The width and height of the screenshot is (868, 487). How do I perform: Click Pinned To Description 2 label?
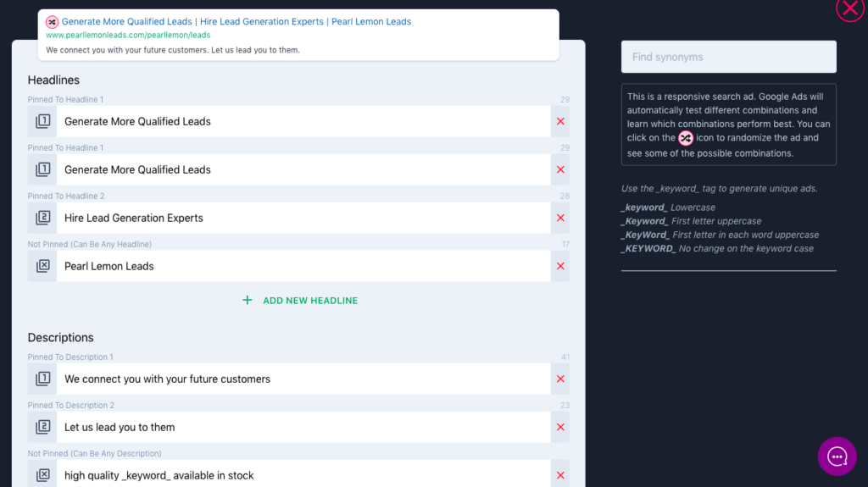pos(71,405)
